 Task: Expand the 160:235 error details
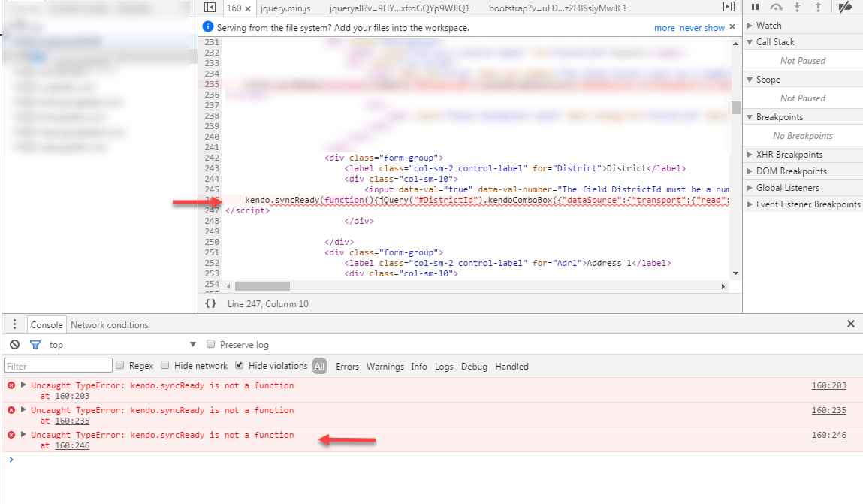click(x=23, y=409)
